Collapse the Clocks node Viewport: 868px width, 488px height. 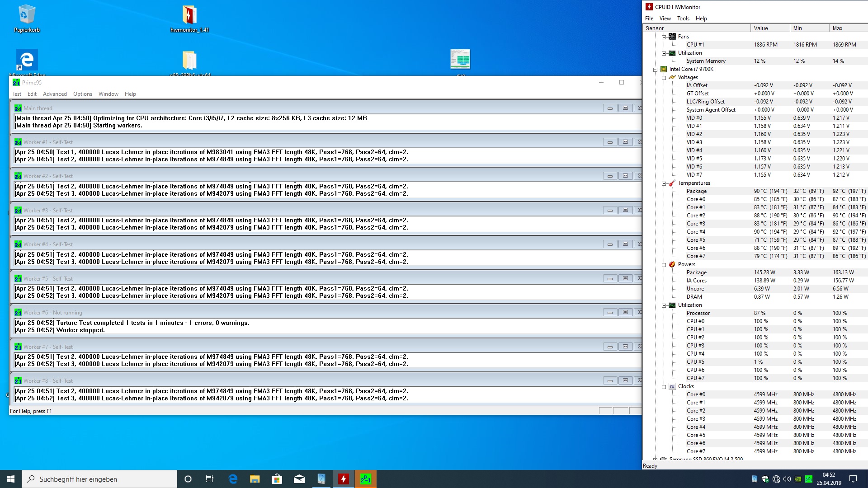664,387
